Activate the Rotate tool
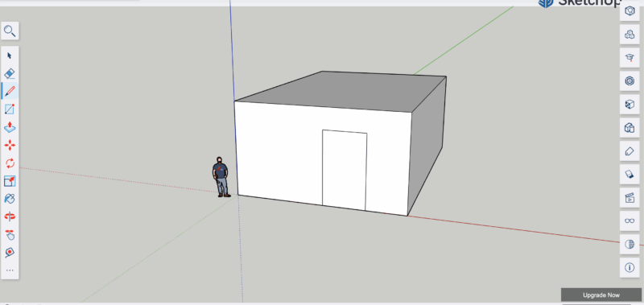This screenshot has height=305, width=644. click(10, 163)
